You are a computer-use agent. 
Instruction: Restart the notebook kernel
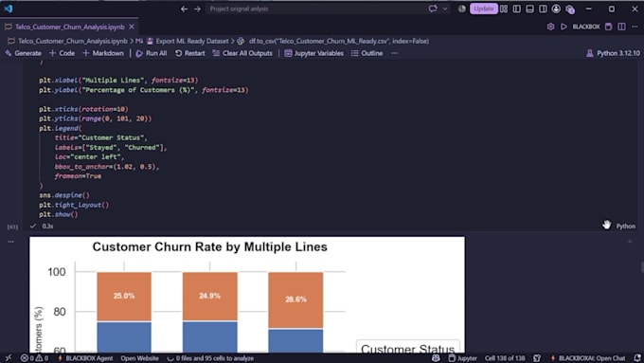pos(189,53)
